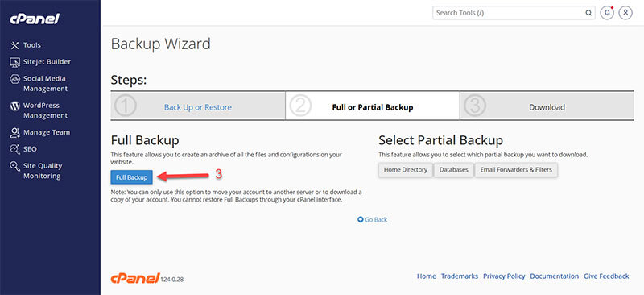Click the search magnifier icon
This screenshot has height=295, width=644.
click(588, 13)
